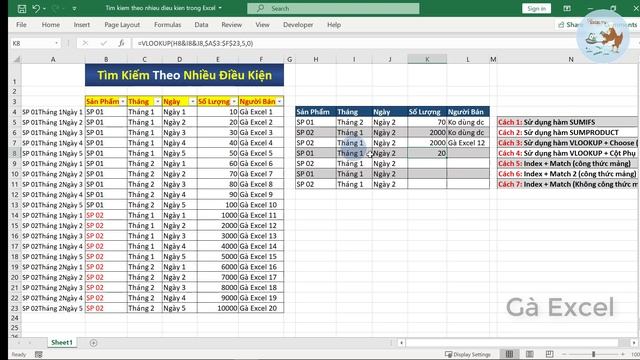The height and width of the screenshot is (360, 640).
Task: Click the title Tìm Kiếm Theo Nhiều Điều Kiện
Action: [184, 75]
